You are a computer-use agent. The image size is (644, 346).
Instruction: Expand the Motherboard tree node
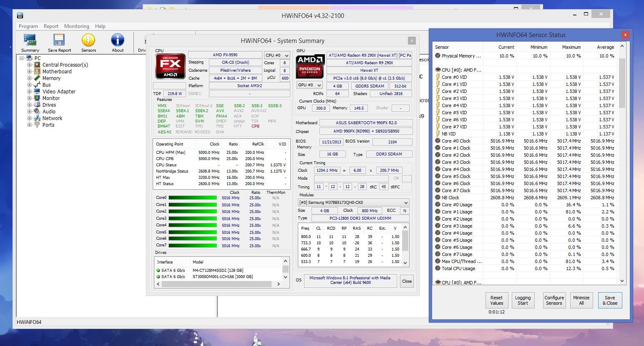[29, 71]
